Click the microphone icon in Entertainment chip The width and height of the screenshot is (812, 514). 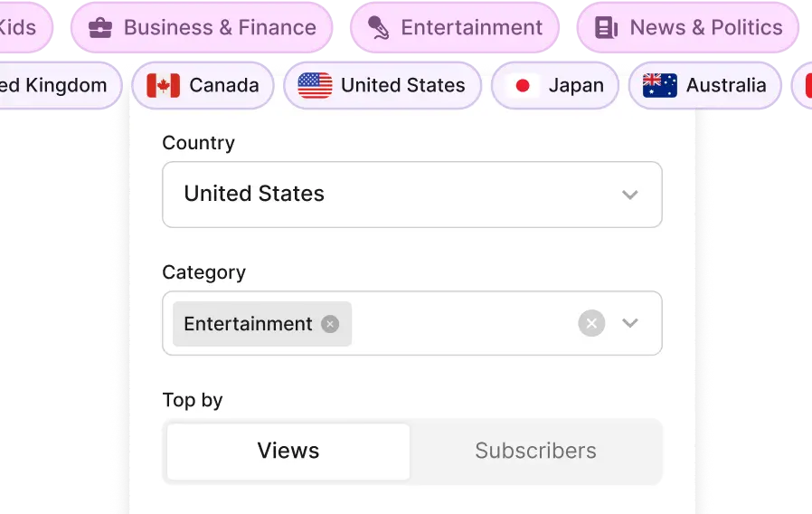coord(379,28)
